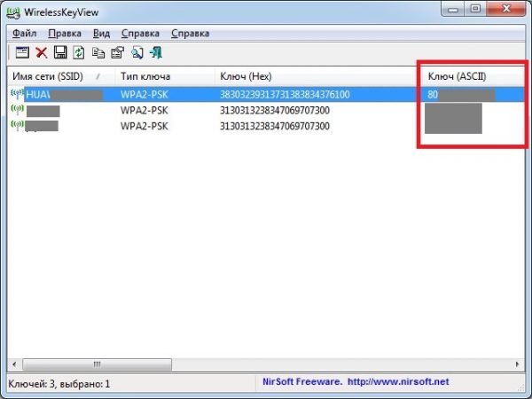Sort by Имя сети (SSID) column

click(x=61, y=76)
